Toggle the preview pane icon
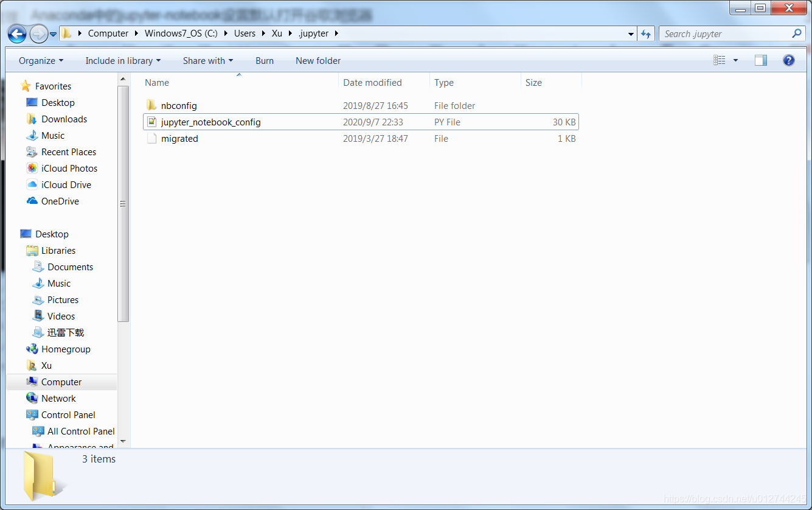The height and width of the screenshot is (510, 812). [761, 60]
